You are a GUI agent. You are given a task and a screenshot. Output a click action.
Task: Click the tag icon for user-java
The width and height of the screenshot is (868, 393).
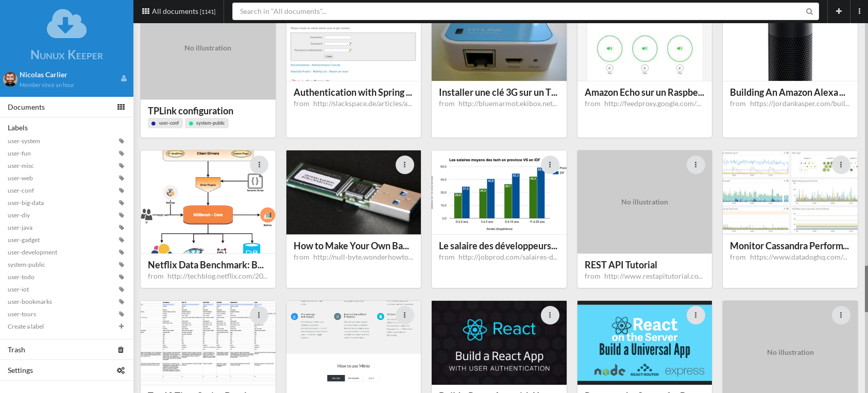(122, 228)
